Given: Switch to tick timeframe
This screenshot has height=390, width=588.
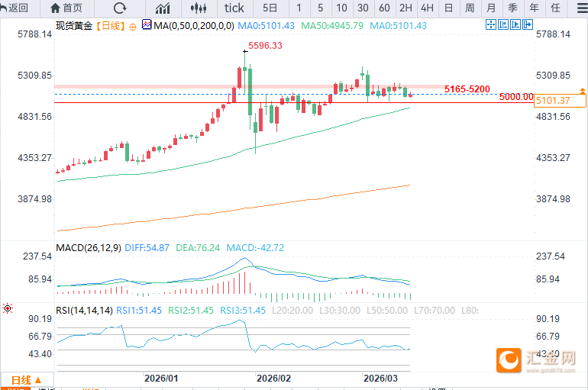Looking at the screenshot, I should (234, 8).
